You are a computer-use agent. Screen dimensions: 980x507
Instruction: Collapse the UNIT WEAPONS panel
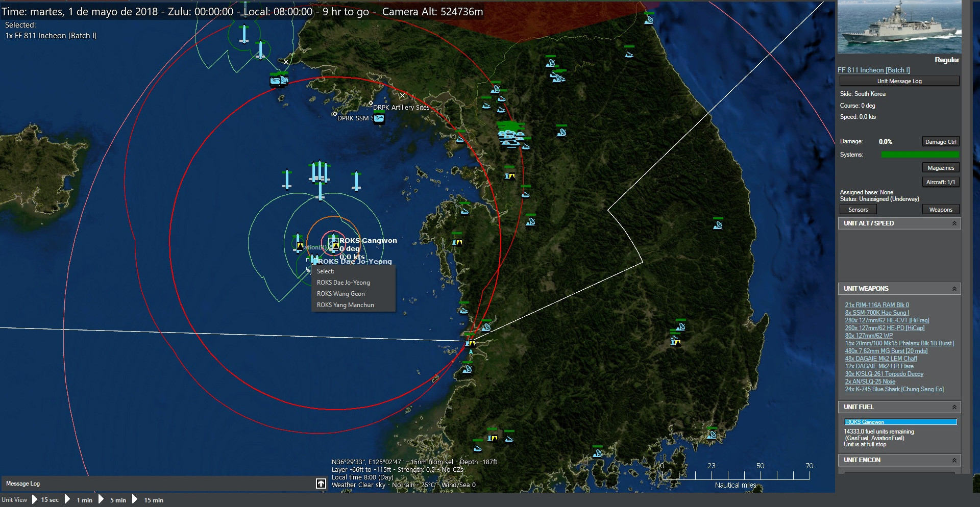click(x=954, y=289)
